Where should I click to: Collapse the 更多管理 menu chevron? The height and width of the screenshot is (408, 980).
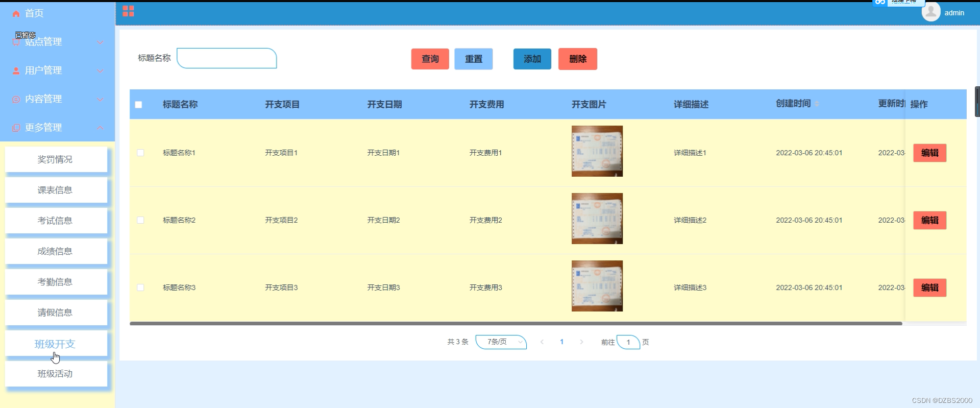(x=100, y=128)
